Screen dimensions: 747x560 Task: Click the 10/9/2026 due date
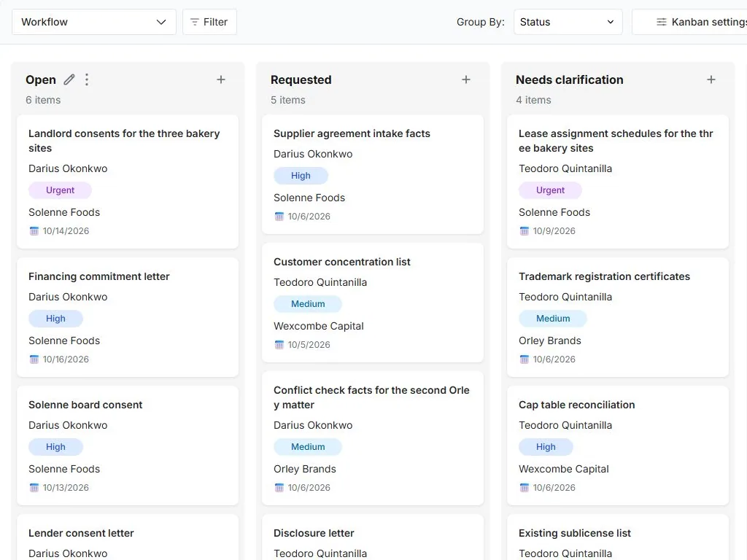554,231
